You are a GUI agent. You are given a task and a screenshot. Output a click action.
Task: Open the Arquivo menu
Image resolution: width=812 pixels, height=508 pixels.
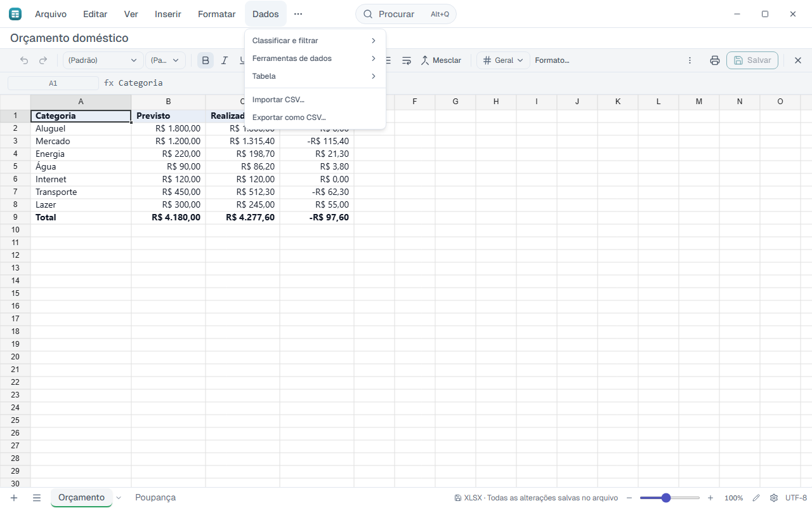51,14
